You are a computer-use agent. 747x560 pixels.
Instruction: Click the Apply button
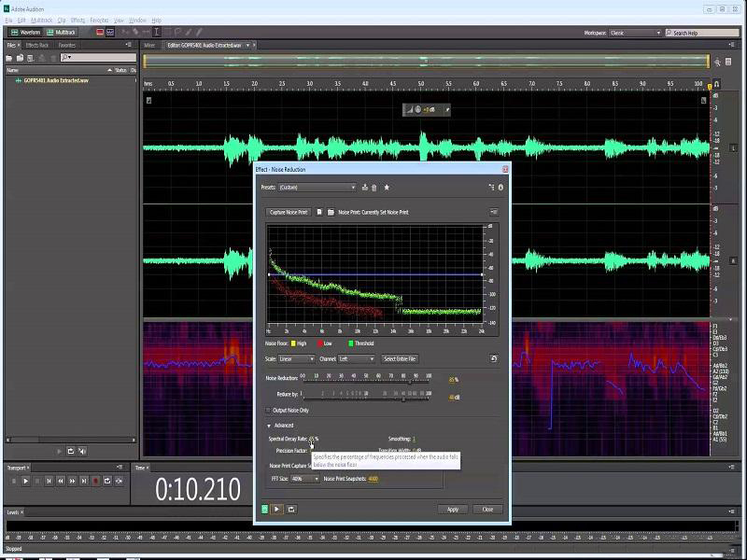point(453,510)
